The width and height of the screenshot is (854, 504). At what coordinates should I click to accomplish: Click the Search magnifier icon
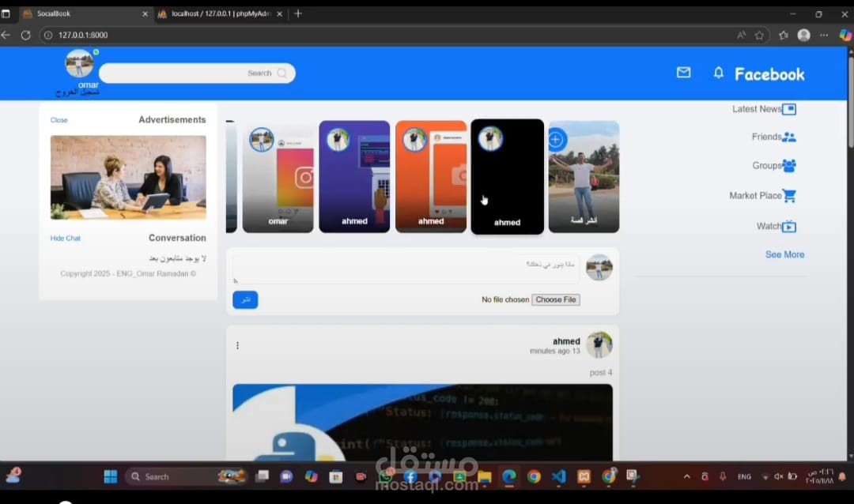click(x=283, y=73)
